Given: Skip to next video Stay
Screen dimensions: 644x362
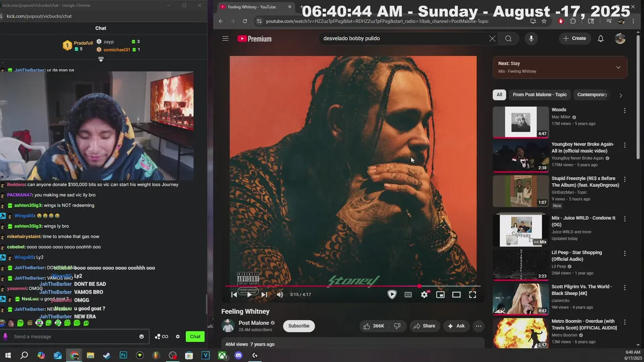Looking at the screenshot, I should (x=264, y=295).
